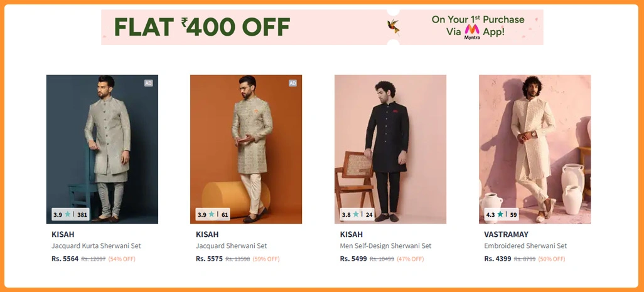Click the Rs. 5575 price
Image resolution: width=644 pixels, height=292 pixels.
[209, 258]
